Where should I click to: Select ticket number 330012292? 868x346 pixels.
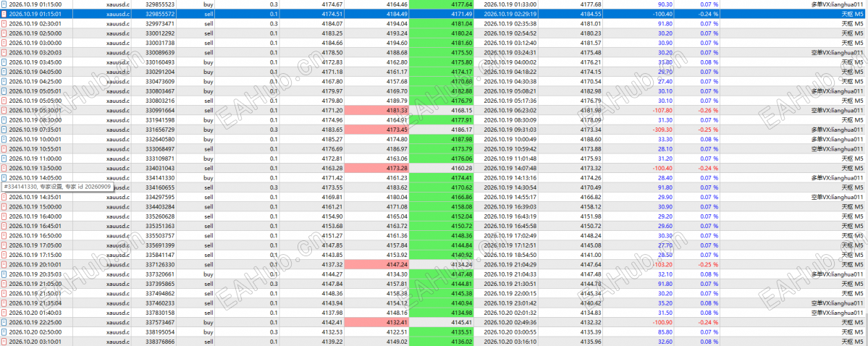point(160,33)
